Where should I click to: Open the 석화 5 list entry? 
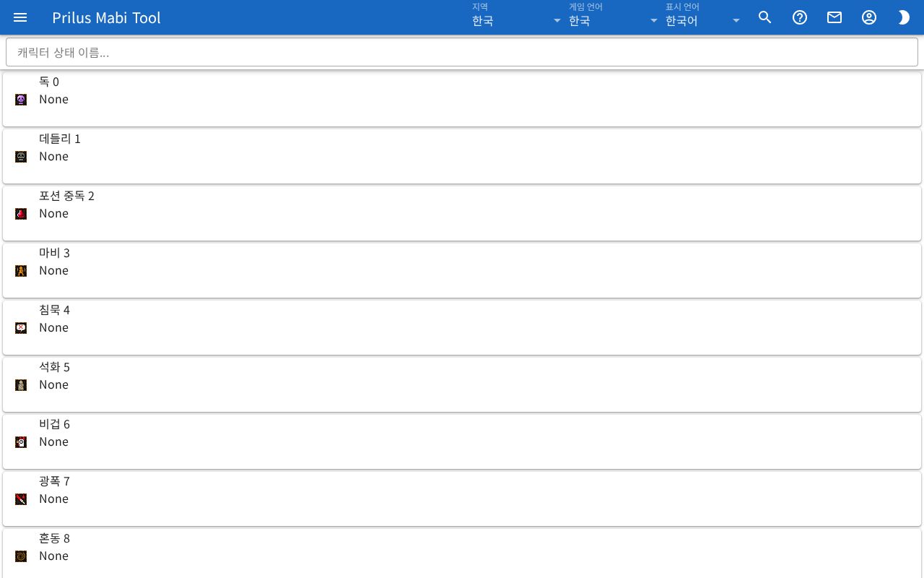pyautogui.click(x=462, y=384)
